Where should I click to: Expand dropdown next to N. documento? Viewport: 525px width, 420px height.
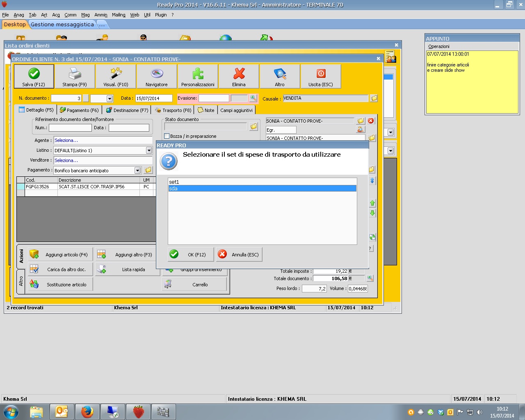pos(110,98)
